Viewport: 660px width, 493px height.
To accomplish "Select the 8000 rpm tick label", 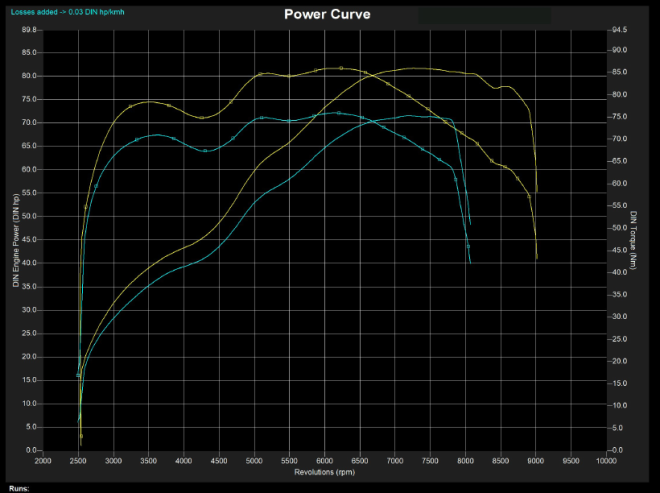I will tap(466, 461).
